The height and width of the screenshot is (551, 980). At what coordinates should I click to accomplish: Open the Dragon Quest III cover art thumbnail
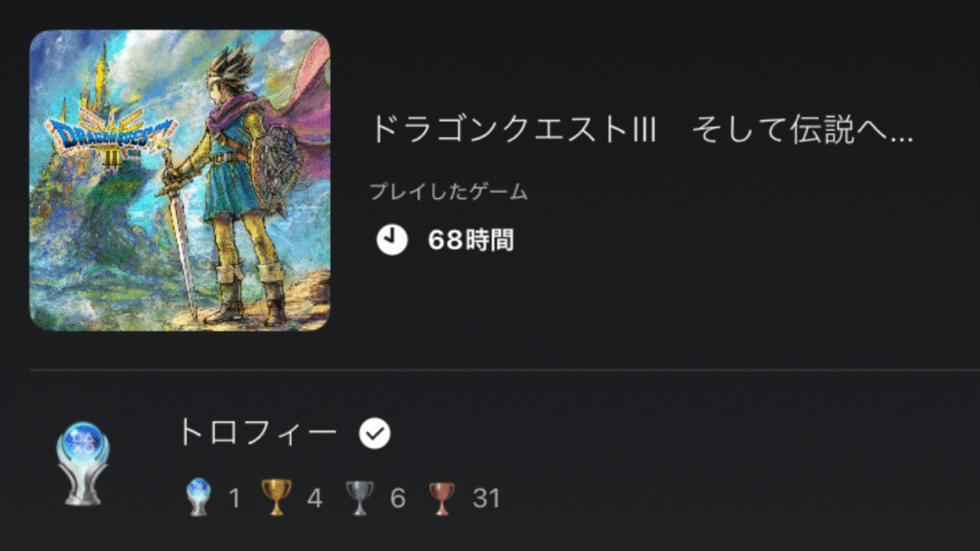click(179, 180)
